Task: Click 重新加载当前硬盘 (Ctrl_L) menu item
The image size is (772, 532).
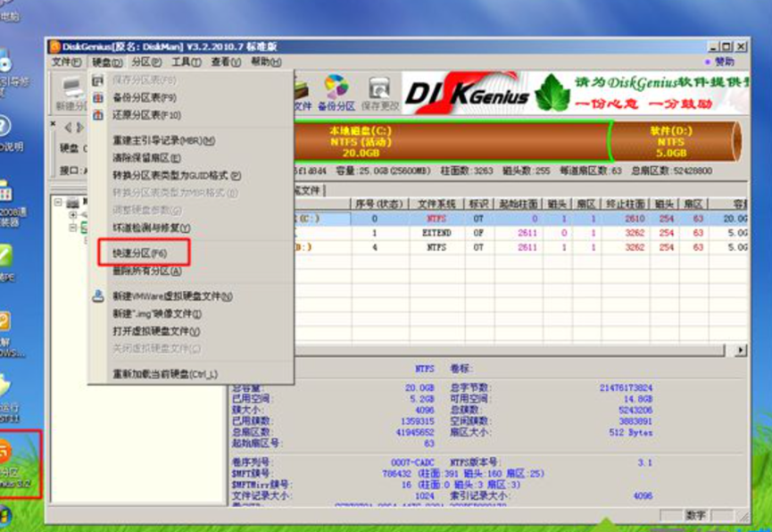Action: (164, 373)
